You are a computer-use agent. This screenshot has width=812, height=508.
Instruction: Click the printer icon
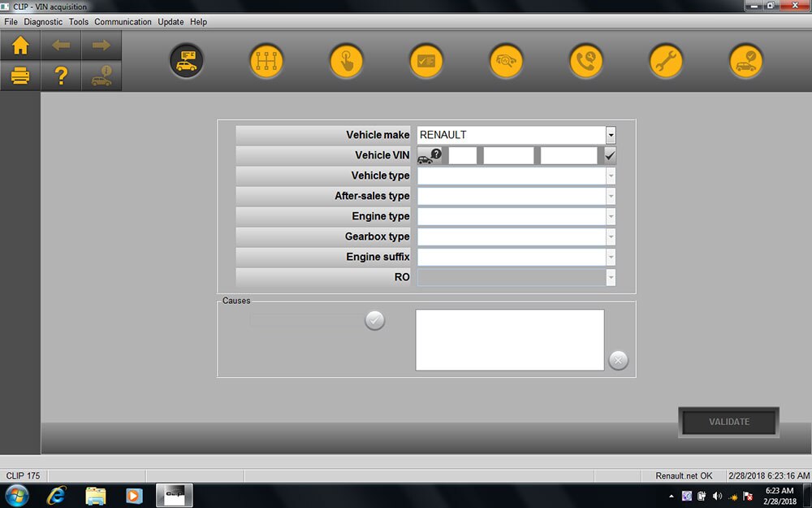coord(20,76)
